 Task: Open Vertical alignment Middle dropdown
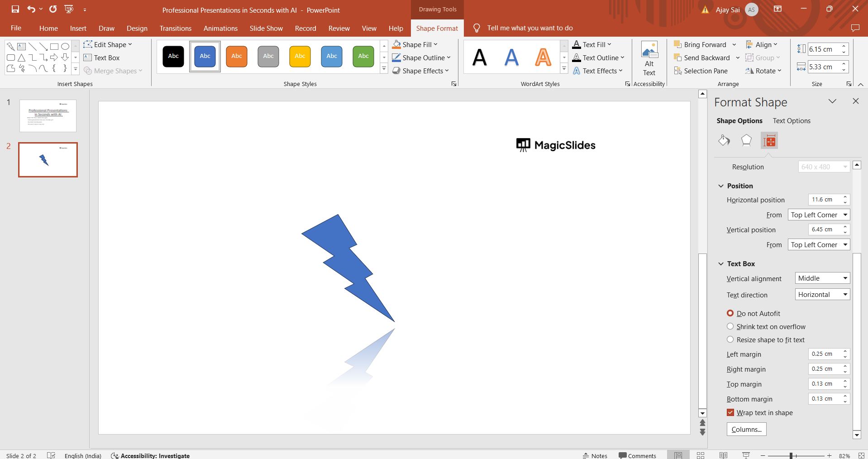click(822, 278)
